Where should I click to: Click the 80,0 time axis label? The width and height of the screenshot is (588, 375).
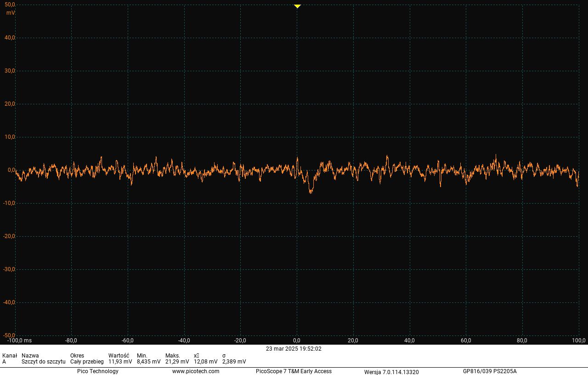pos(522,341)
